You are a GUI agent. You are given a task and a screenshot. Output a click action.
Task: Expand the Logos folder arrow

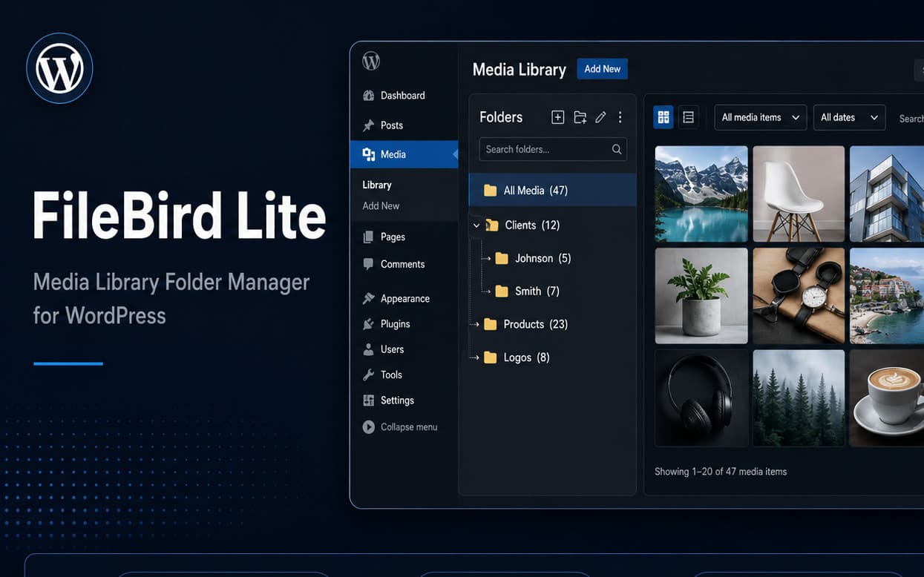pos(475,357)
